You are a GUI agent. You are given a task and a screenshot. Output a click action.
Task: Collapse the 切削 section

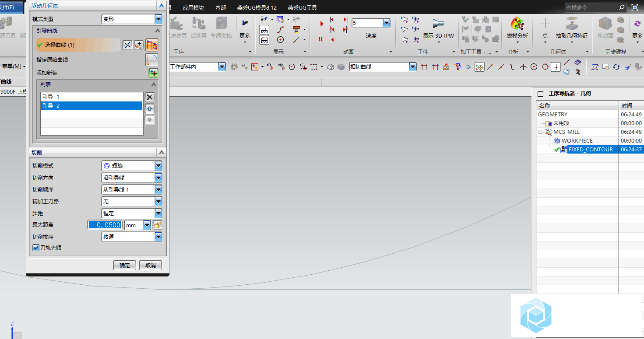pyautogui.click(x=162, y=152)
